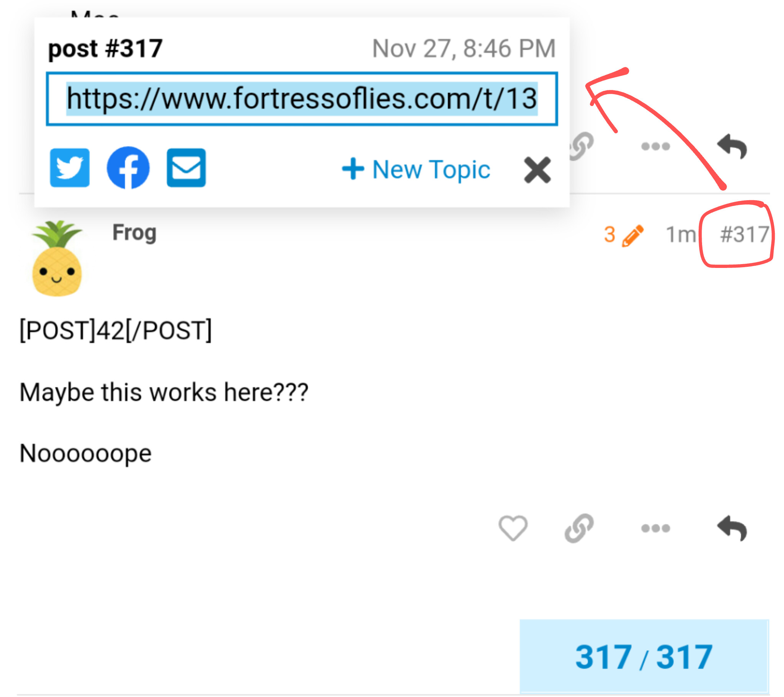Share post link by email icon
The height and width of the screenshot is (697, 784).
[x=186, y=168]
